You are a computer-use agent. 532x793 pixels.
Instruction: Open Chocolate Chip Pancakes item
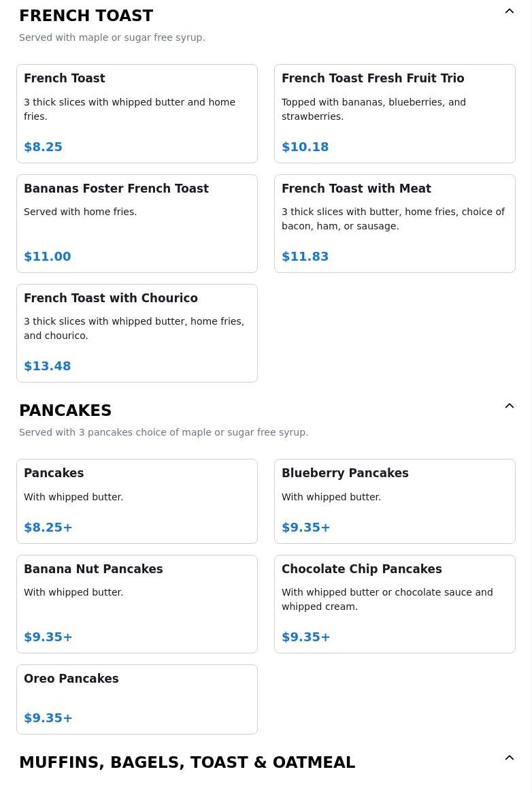[x=395, y=604]
